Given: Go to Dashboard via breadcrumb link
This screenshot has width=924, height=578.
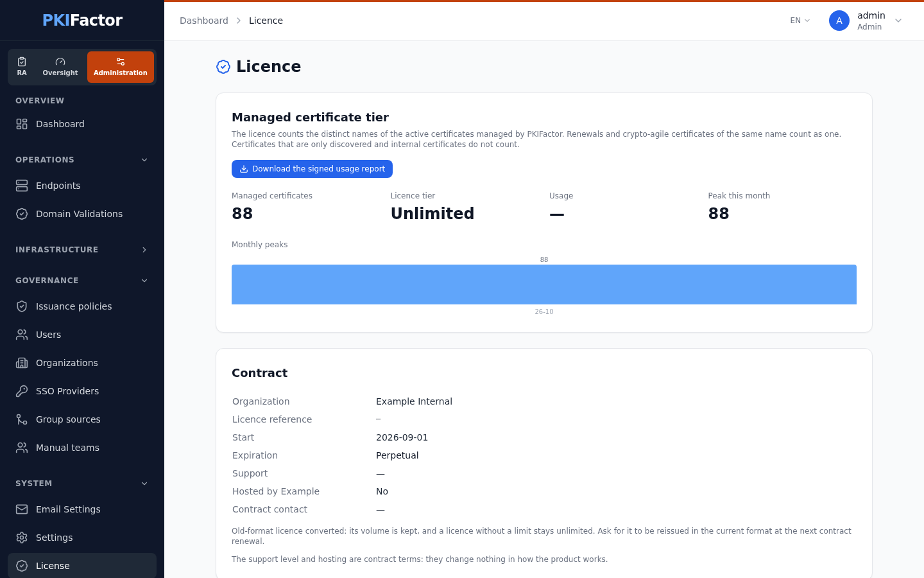Looking at the screenshot, I should [x=204, y=21].
